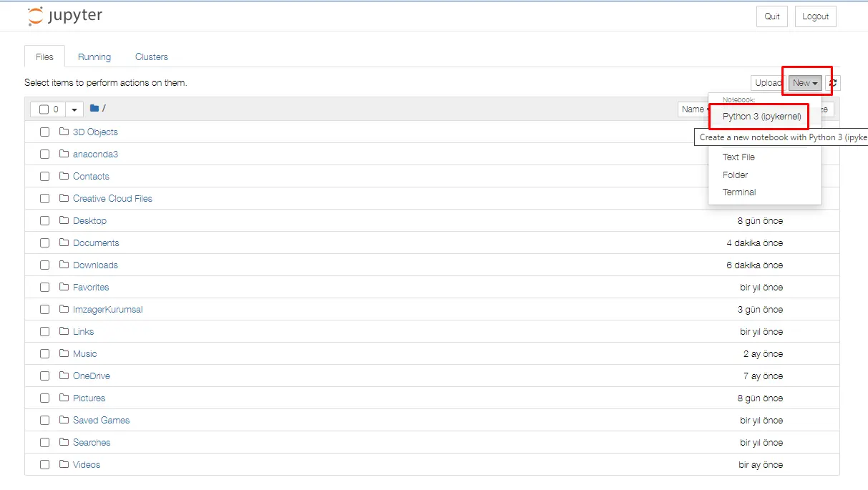
Task: Toggle the select-all items checkbox
Action: [44, 109]
